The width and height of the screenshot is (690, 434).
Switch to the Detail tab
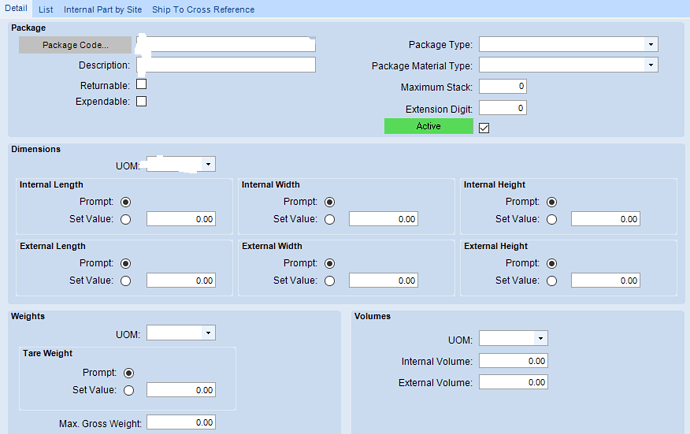coord(16,8)
